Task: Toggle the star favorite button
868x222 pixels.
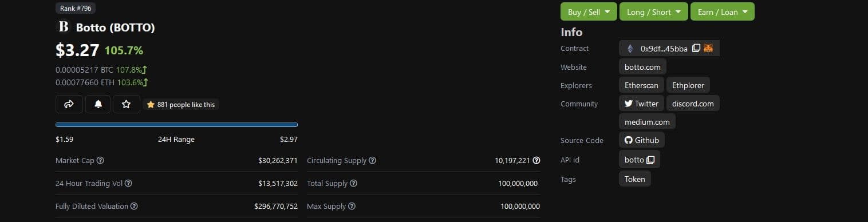Action: point(127,104)
